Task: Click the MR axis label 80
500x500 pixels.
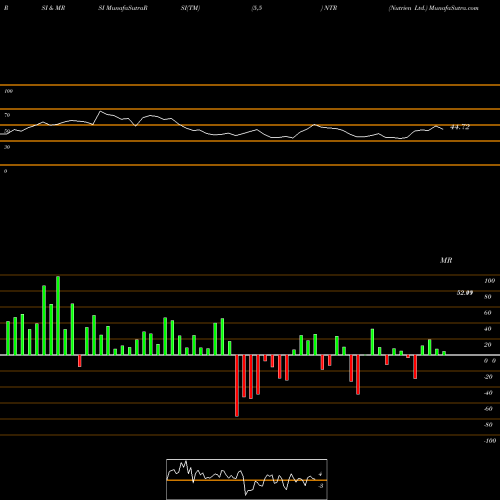Action: [488, 297]
